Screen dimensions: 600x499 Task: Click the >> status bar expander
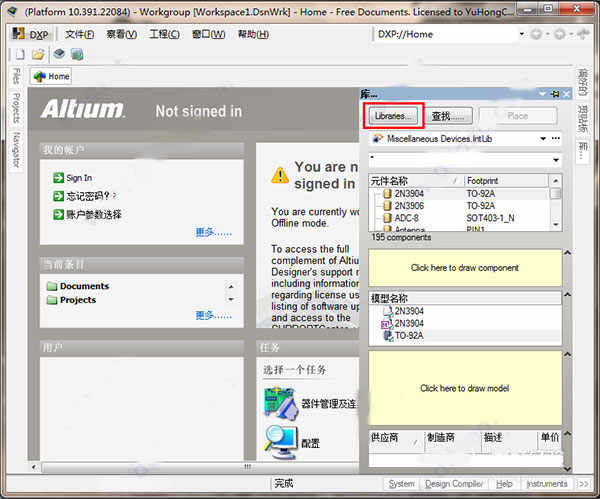point(584,484)
